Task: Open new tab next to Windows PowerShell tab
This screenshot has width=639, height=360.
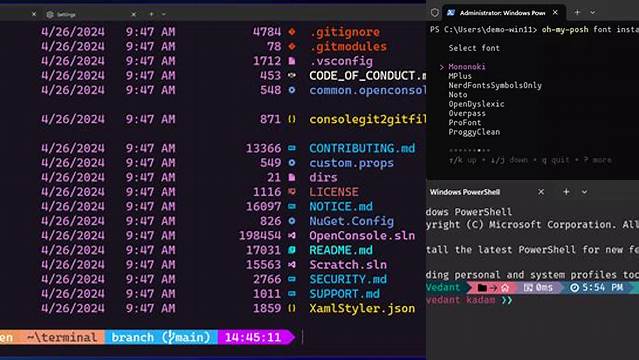Action: 566,192
